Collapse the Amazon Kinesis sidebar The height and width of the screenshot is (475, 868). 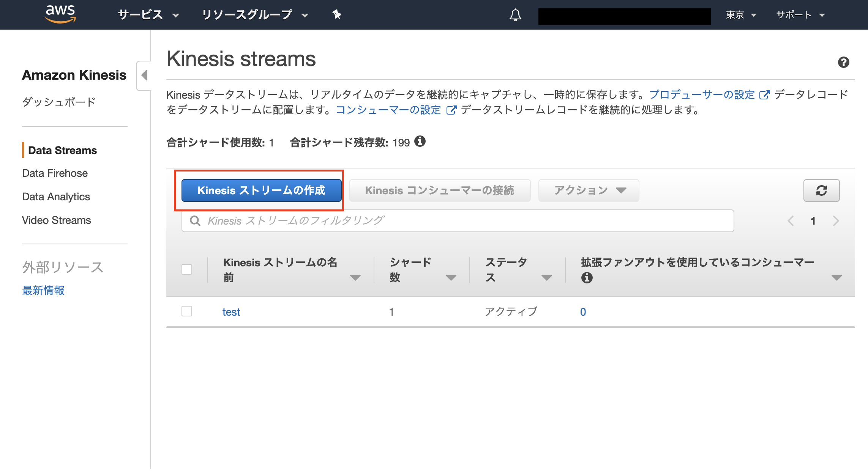(x=144, y=75)
